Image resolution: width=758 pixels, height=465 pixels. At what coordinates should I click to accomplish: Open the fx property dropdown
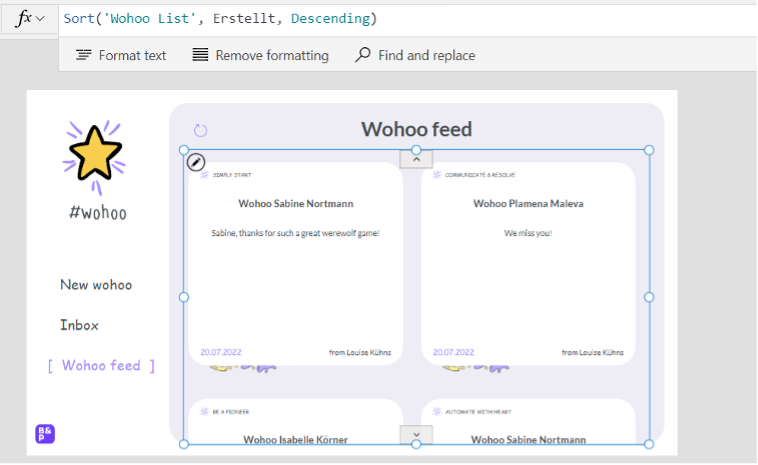(x=30, y=19)
